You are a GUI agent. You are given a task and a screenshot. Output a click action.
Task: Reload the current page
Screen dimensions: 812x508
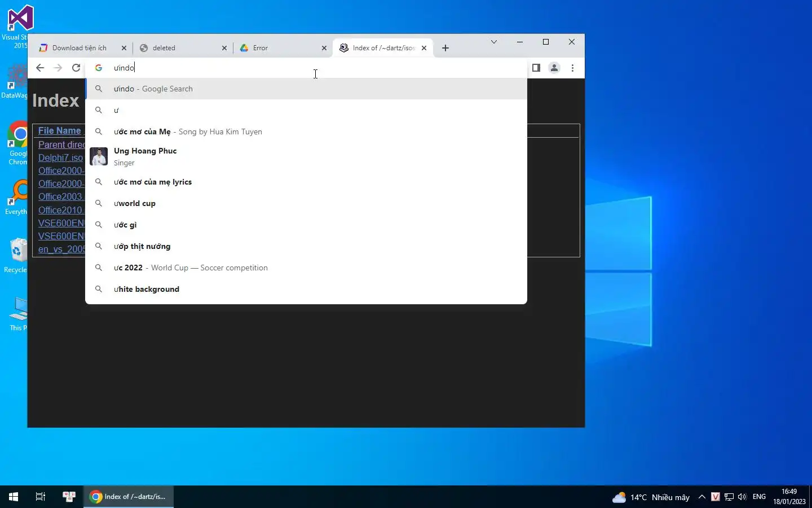(x=76, y=68)
